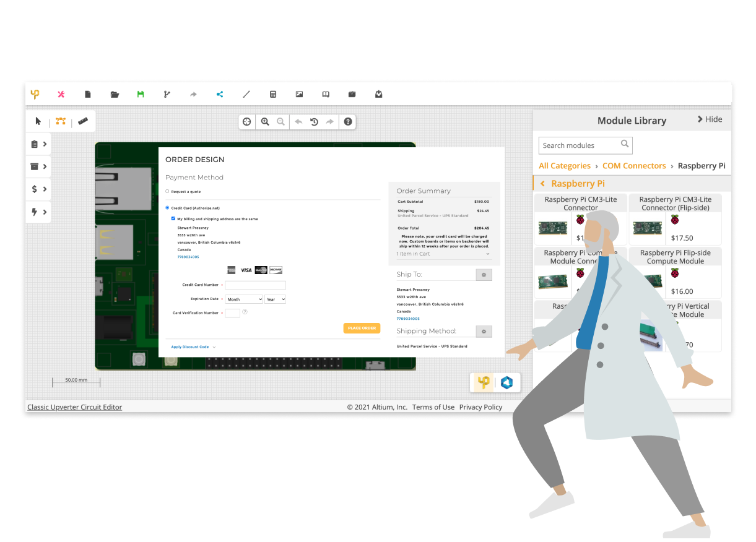The image size is (756, 542).
Task: Zoom out on the board canvas
Action: tap(280, 122)
